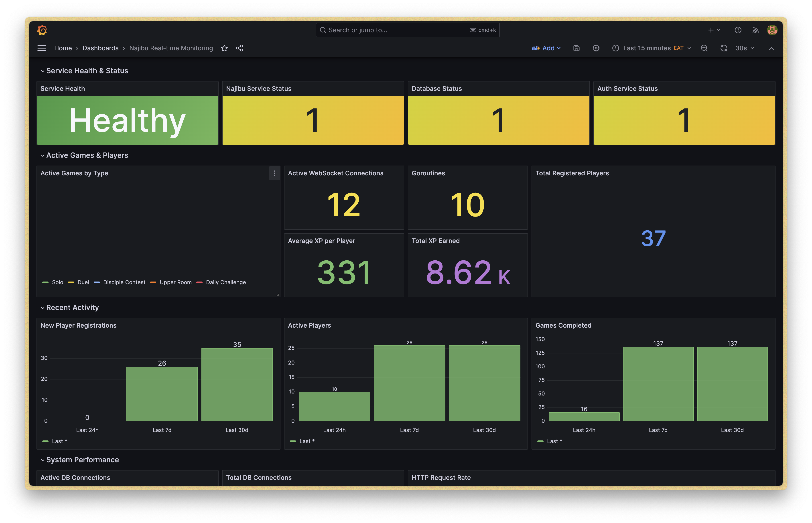
Task: Click the share dashboard icon
Action: point(240,48)
